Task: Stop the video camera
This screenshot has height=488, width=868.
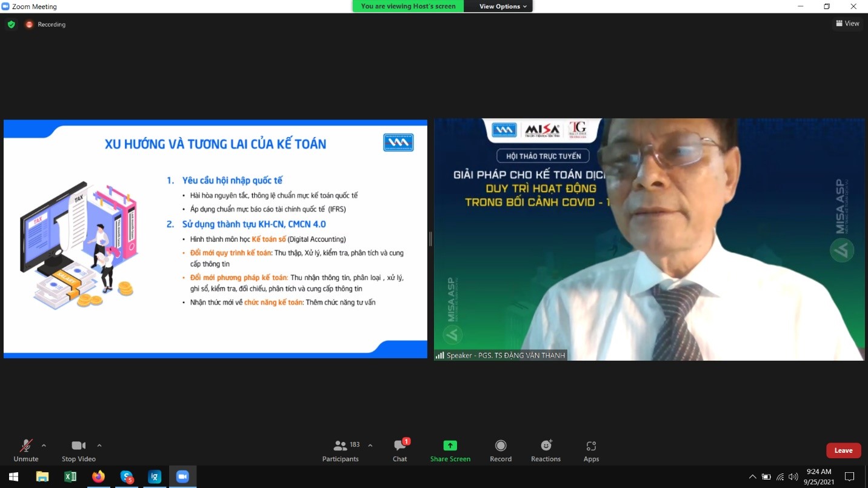Action: 78,451
